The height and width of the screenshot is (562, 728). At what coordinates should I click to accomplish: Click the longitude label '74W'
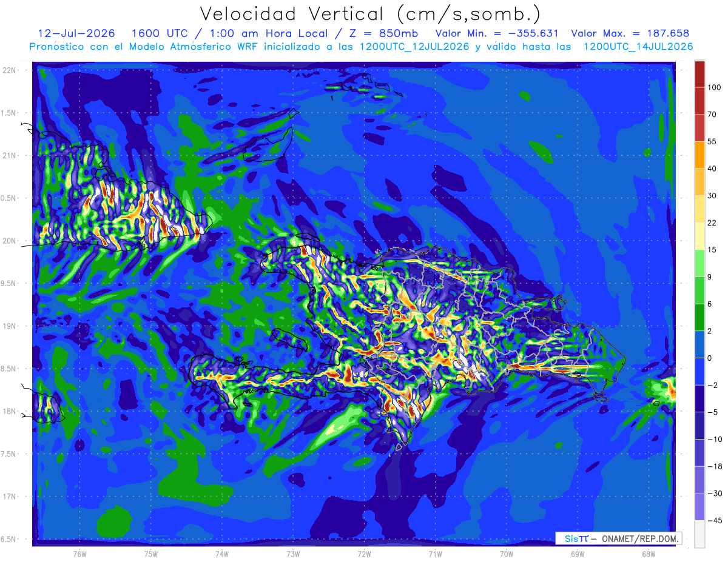[x=221, y=554]
